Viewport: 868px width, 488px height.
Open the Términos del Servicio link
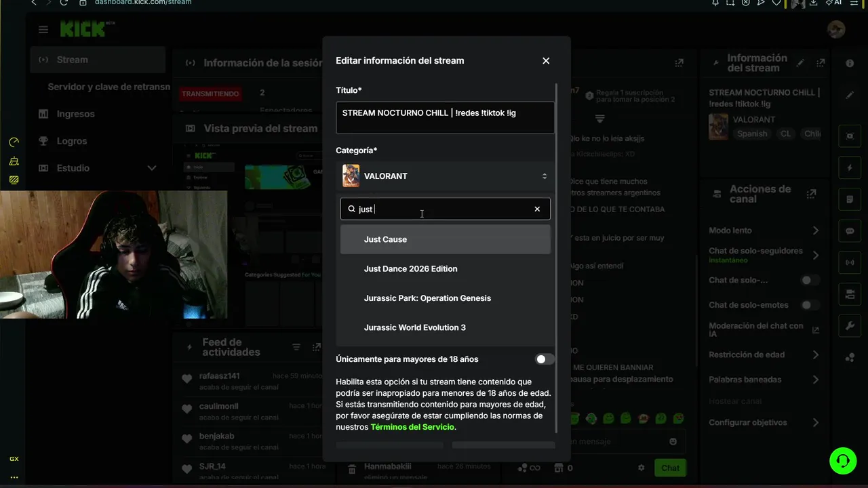click(412, 427)
